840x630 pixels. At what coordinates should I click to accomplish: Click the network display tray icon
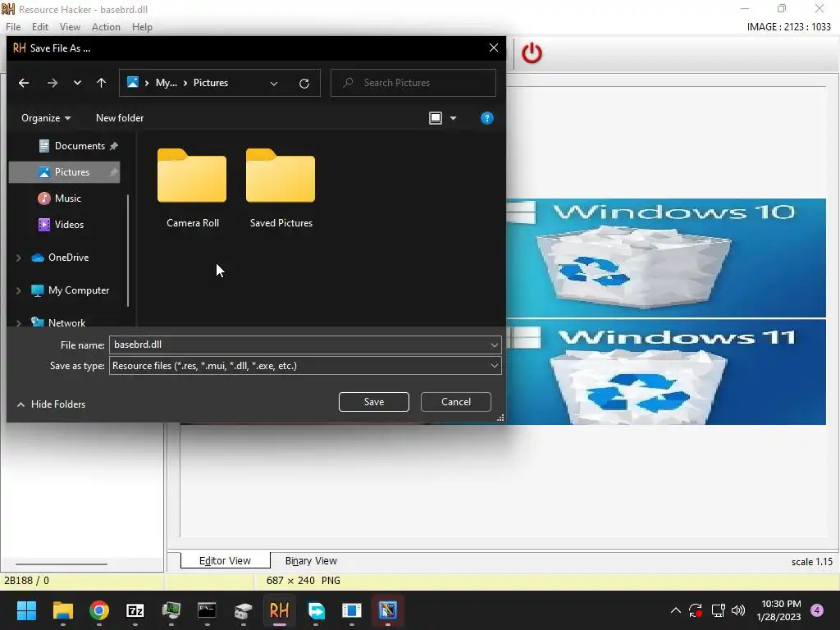coord(718,610)
